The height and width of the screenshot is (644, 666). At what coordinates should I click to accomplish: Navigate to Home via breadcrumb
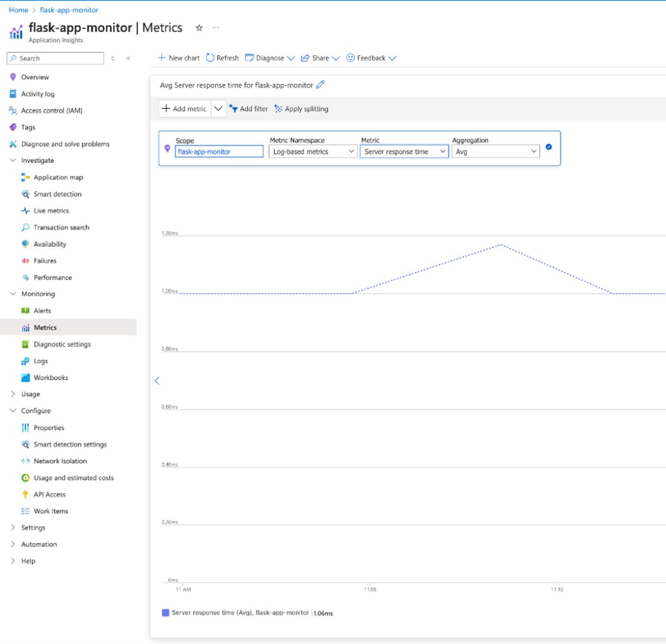click(18, 9)
